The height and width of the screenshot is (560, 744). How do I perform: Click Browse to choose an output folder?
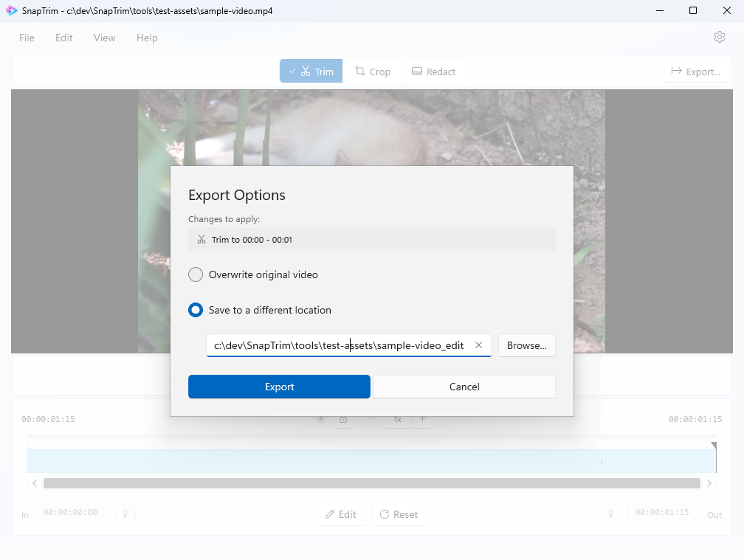click(526, 345)
